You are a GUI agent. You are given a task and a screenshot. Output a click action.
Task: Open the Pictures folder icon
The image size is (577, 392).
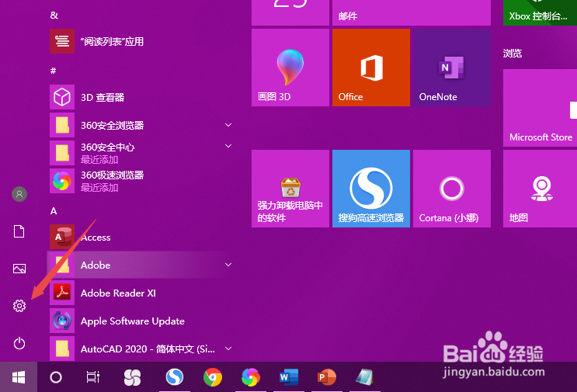point(19,269)
